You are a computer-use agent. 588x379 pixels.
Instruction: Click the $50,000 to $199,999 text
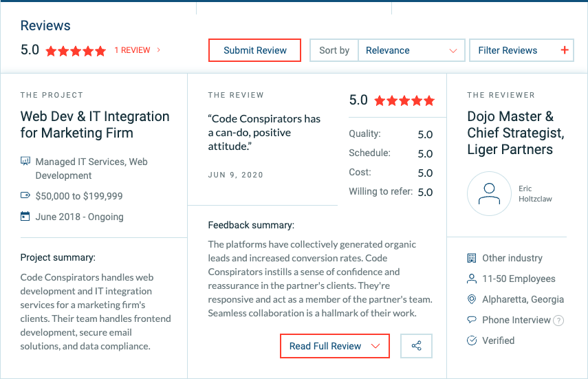79,196
